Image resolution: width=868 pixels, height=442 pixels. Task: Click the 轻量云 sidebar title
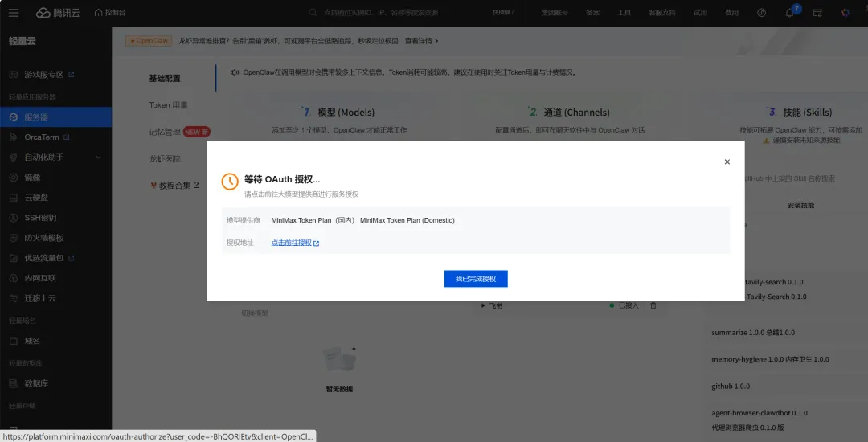[23, 41]
